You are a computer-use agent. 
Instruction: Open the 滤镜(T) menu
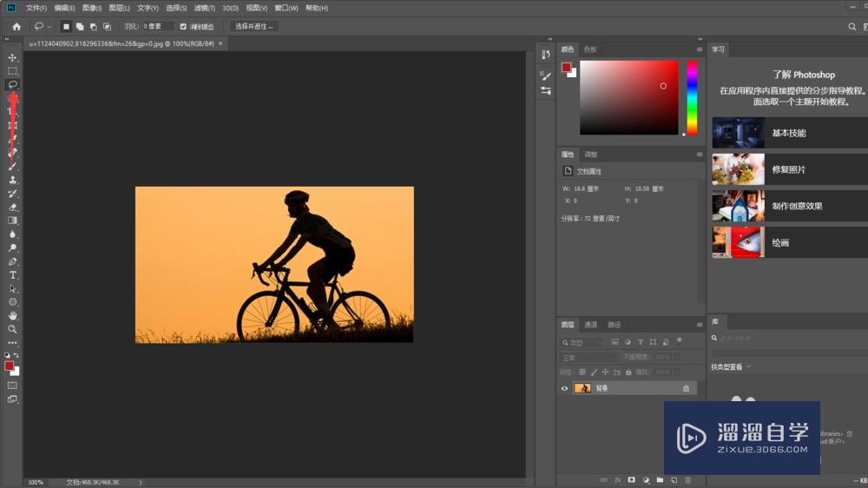204,8
